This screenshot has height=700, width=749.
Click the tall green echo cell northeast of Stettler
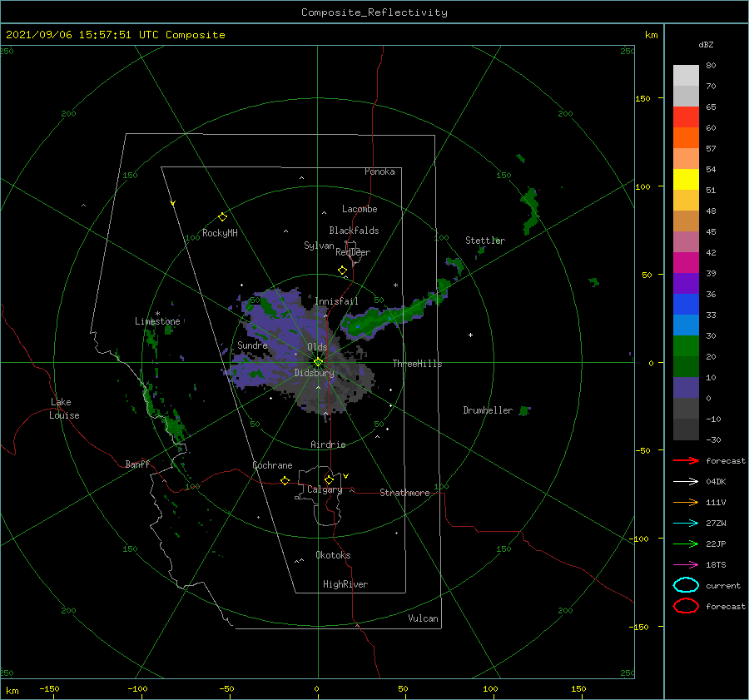[x=530, y=211]
